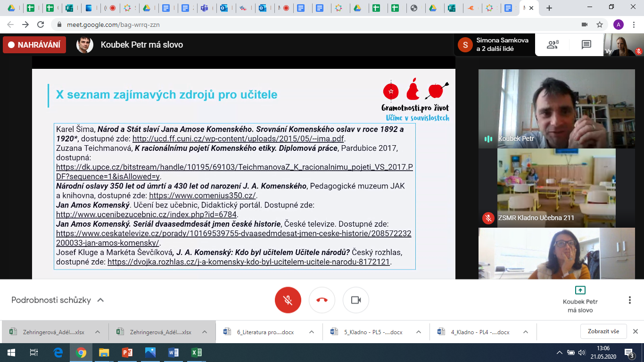The width and height of the screenshot is (644, 362).
Task: Bookmark page with the star icon
Action: [599, 25]
